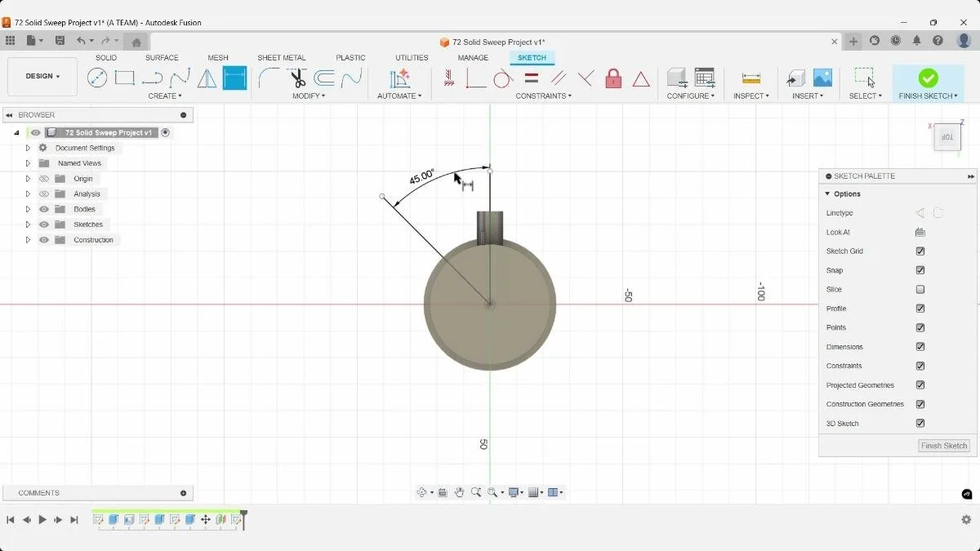Open the INSPECT dropdown menu
The image size is (980, 551).
(x=751, y=96)
